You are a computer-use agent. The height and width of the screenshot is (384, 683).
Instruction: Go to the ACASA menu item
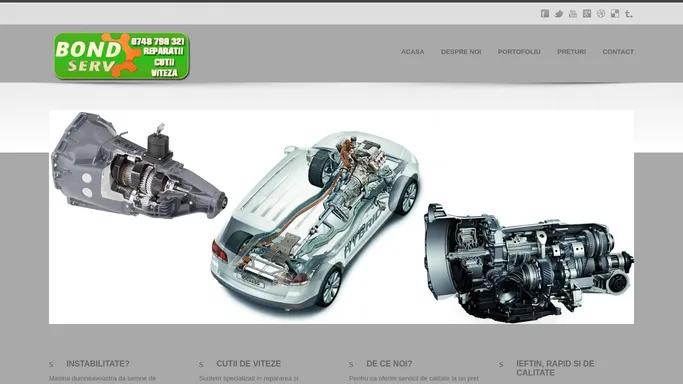(x=413, y=51)
